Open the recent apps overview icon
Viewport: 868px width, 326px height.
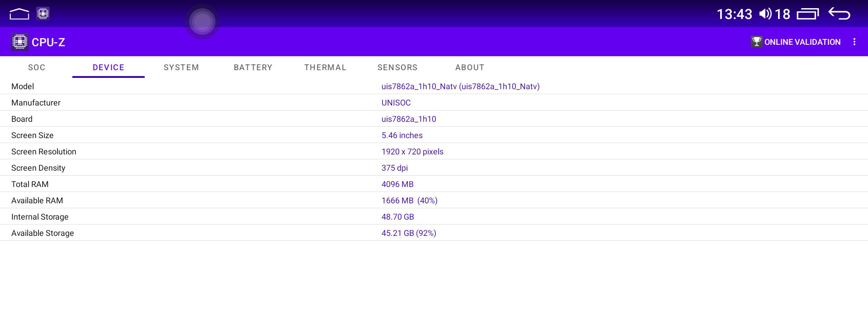point(807,14)
